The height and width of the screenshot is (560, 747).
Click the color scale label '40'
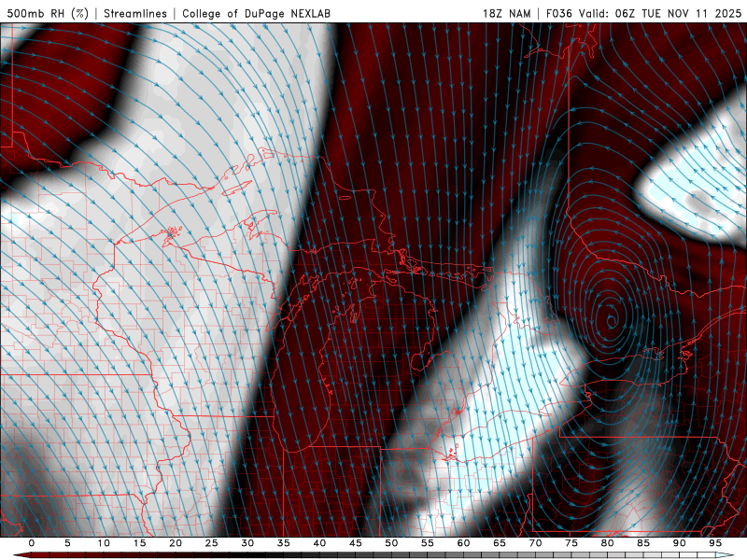click(x=319, y=543)
